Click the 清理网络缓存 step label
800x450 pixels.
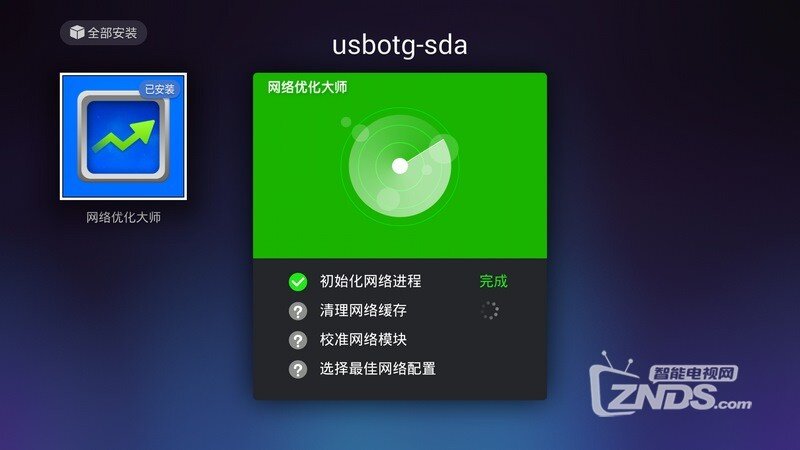point(363,310)
